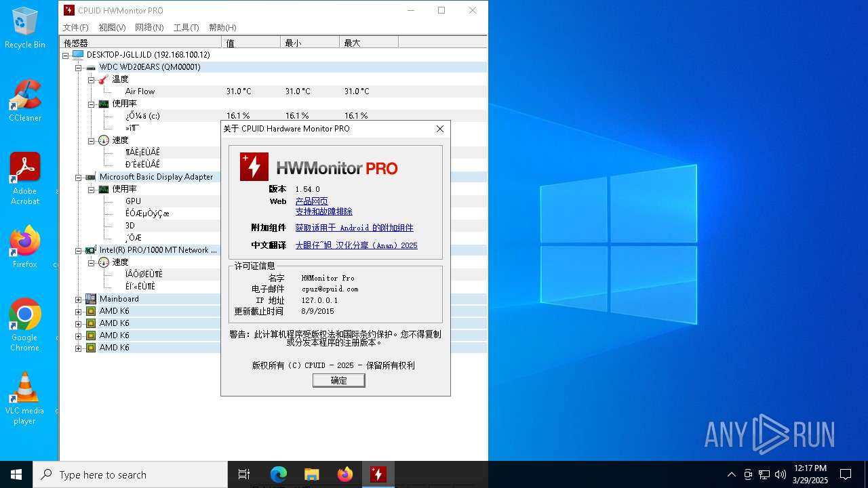Select the gauge icon beside 速度 under WDC
Image resolution: width=868 pixels, height=488 pixels.
pyautogui.click(x=103, y=140)
